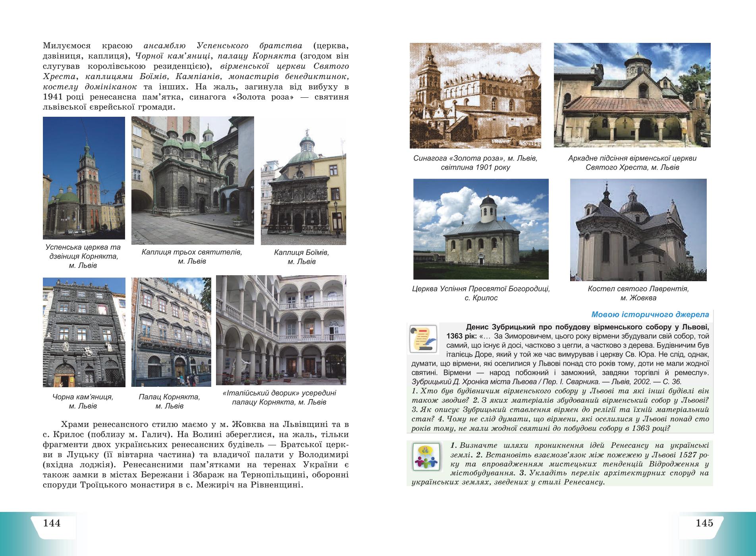756x556 pixels.
Task: Select the Каплиця трьох святителів photo
Action: (193, 180)
